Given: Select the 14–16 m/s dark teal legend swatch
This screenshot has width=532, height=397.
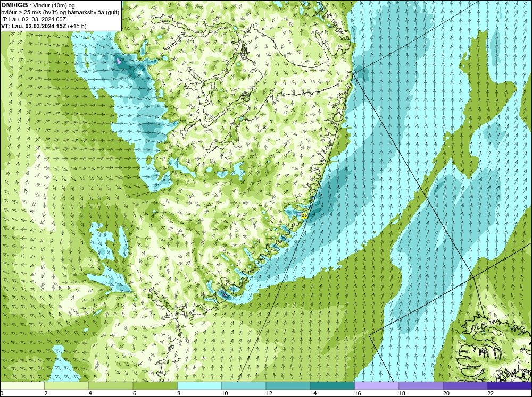Looking at the screenshot, I should pyautogui.click(x=332, y=386).
